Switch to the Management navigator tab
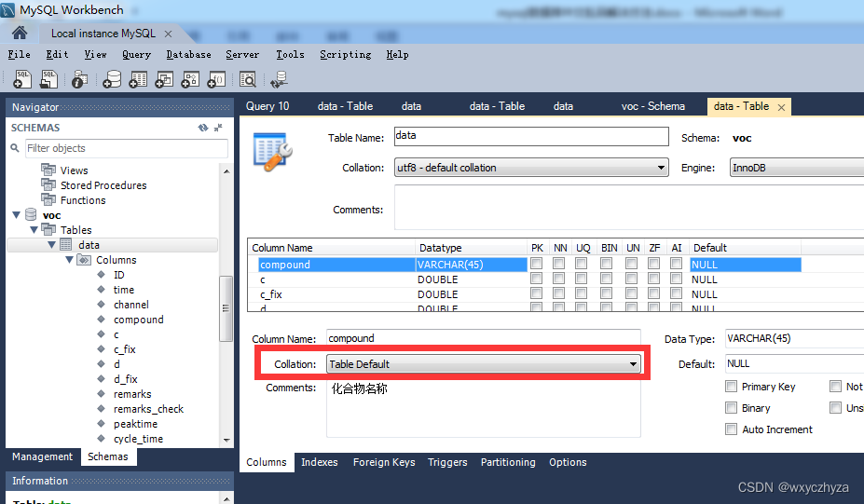 [43, 456]
